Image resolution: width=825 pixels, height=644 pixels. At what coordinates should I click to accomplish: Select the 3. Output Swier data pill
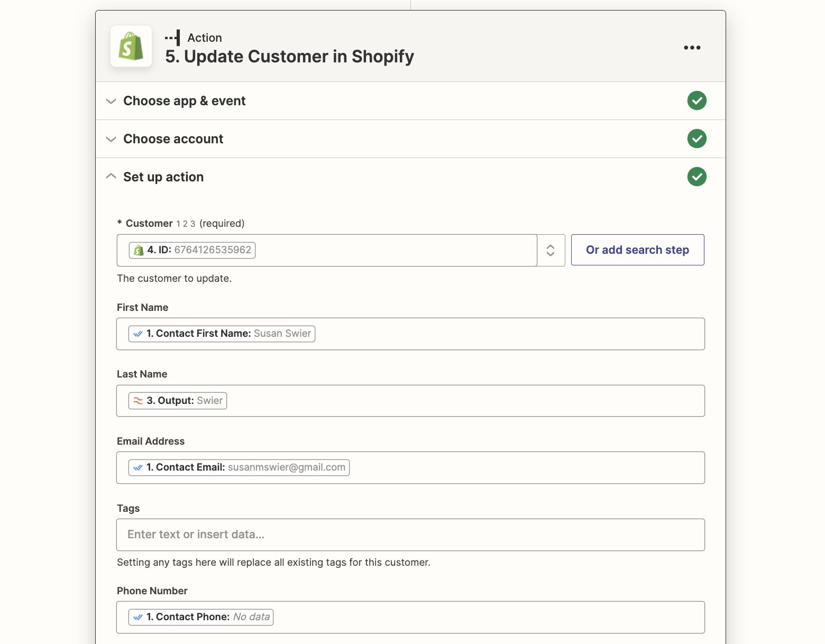tap(178, 401)
